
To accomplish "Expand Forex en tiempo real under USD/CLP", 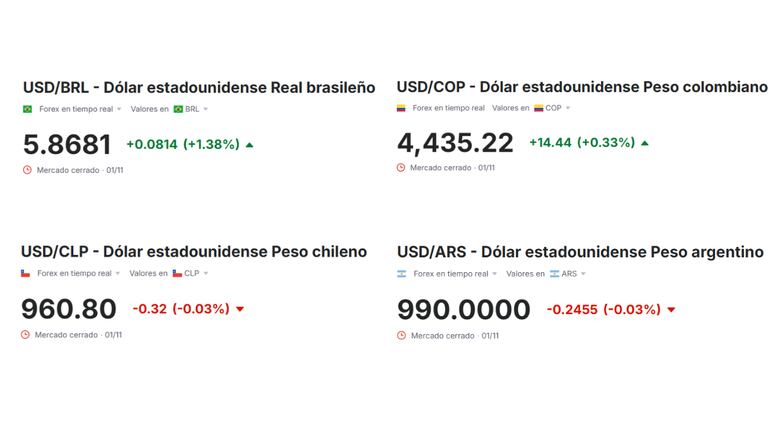I will tap(78, 273).
